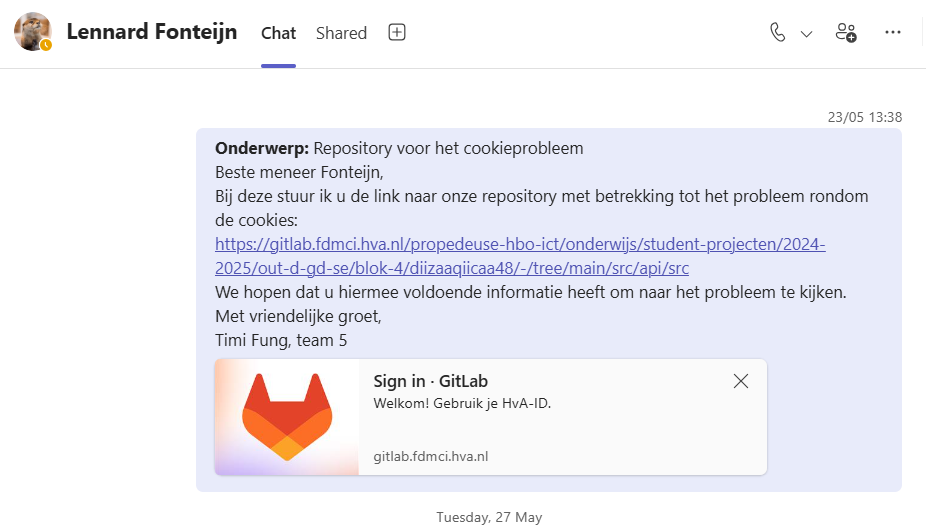Image resolution: width=926 pixels, height=530 pixels.
Task: Add a new tab with plus icon
Action: click(397, 32)
